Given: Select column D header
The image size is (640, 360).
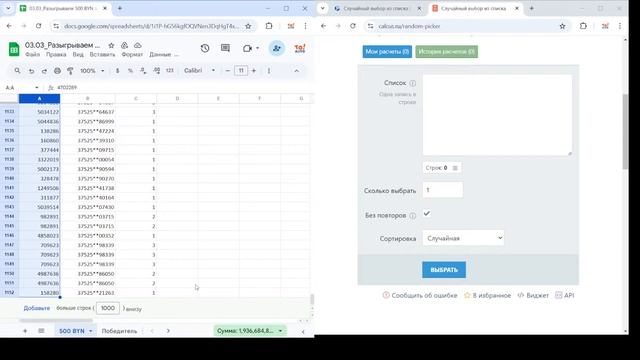Looking at the screenshot, I should click(x=177, y=98).
